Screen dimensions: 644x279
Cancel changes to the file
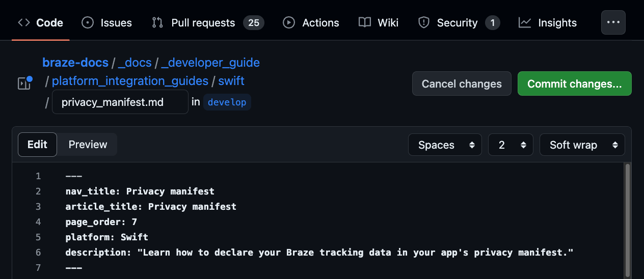pyautogui.click(x=462, y=84)
